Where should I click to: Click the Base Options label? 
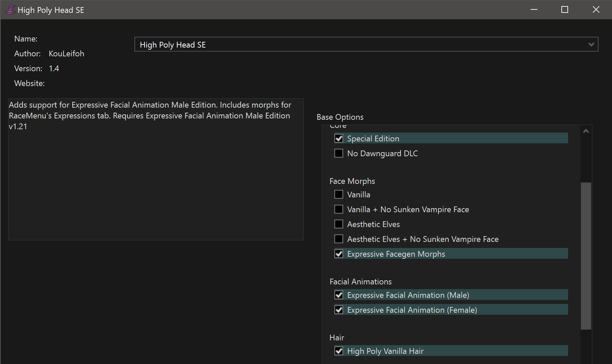[340, 117]
